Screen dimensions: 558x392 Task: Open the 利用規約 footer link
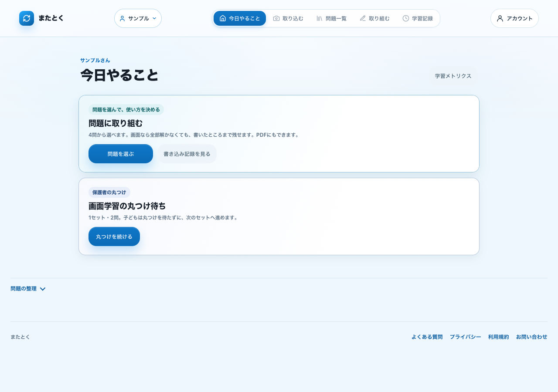[499, 337]
